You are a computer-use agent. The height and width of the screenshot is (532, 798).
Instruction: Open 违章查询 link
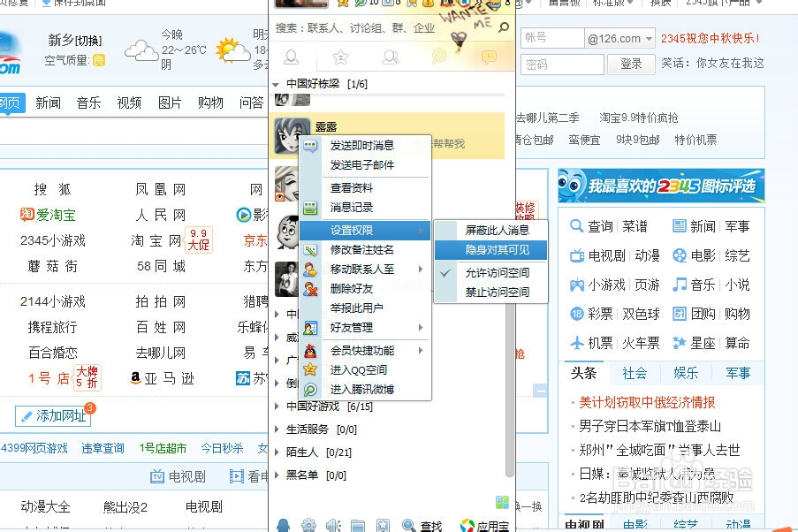[103, 448]
